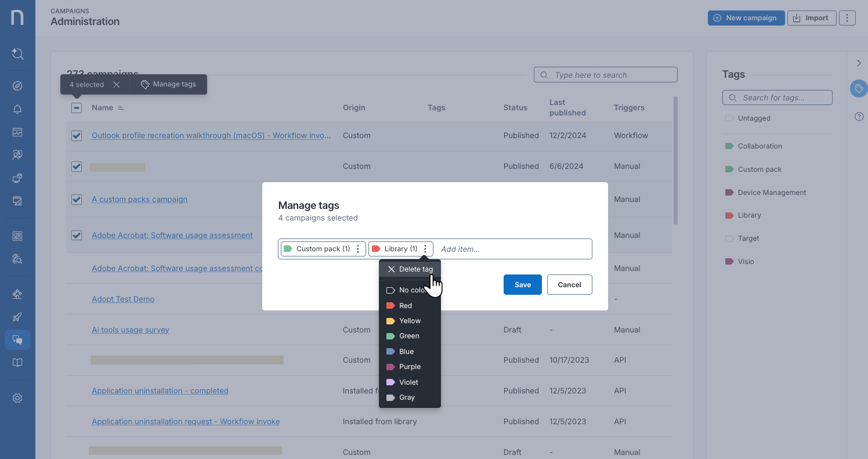Click the select-all checkbox in the table header
Image resolution: width=868 pixels, height=459 pixels.
76,107
